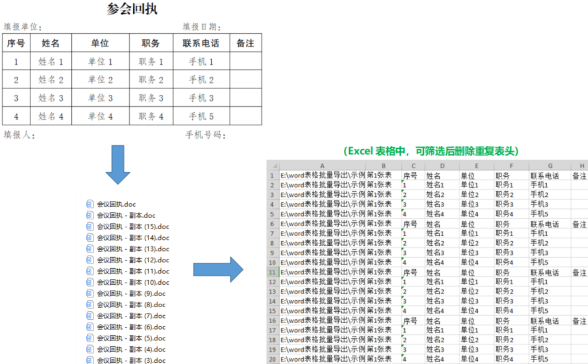This screenshot has height=364, width=588.
Task: Click column header G in the spreadsheet
Action: click(550, 165)
